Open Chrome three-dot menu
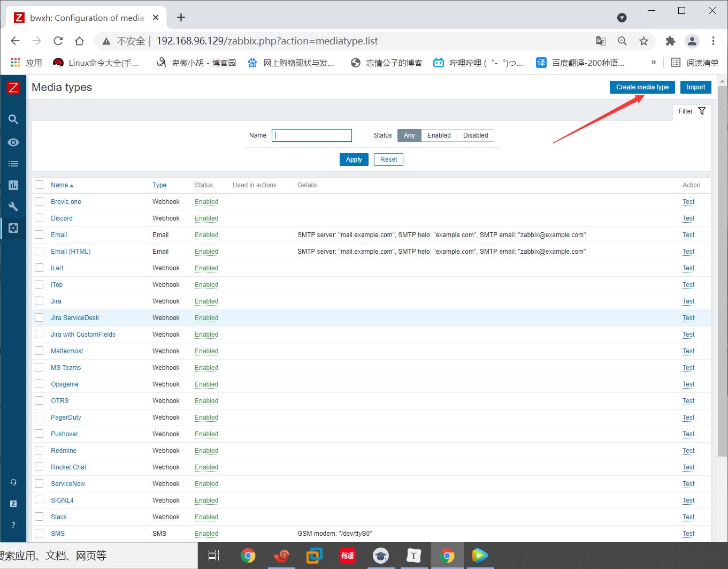Viewport: 728px width, 569px height. (713, 41)
